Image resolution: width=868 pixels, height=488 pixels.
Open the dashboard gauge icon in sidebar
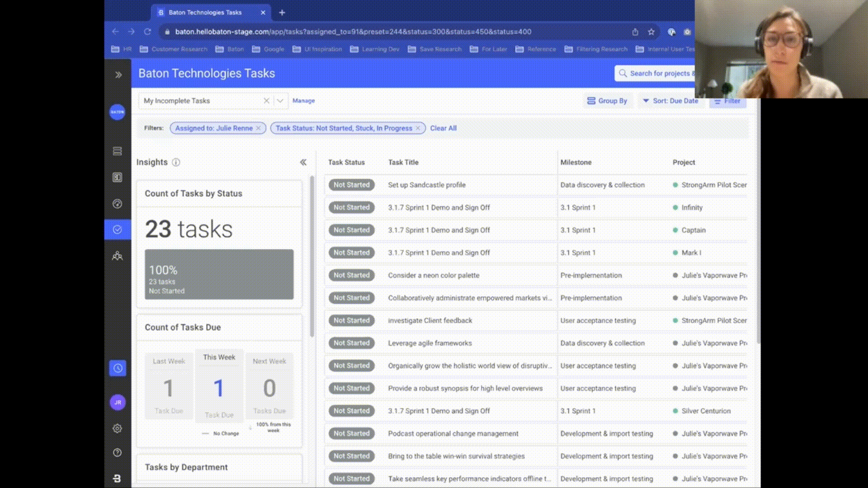click(118, 204)
